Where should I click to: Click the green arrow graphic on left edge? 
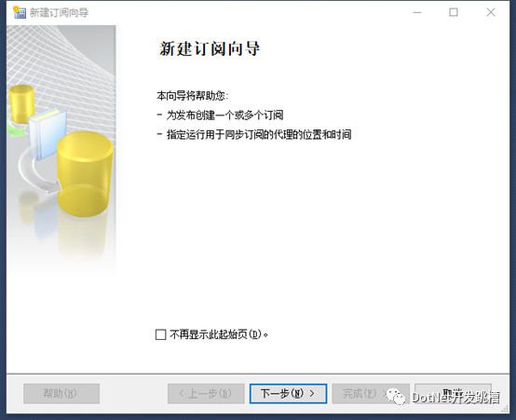pos(16,129)
